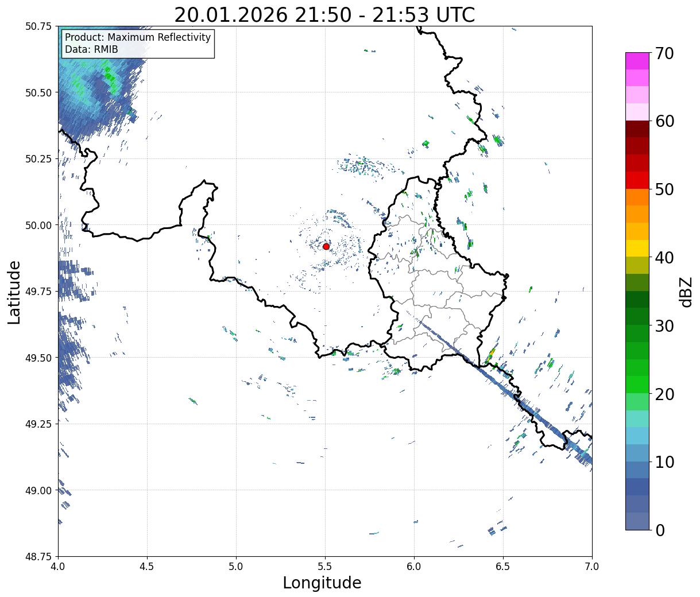Select the yellow 40 dBZ color swatch

tap(637, 248)
